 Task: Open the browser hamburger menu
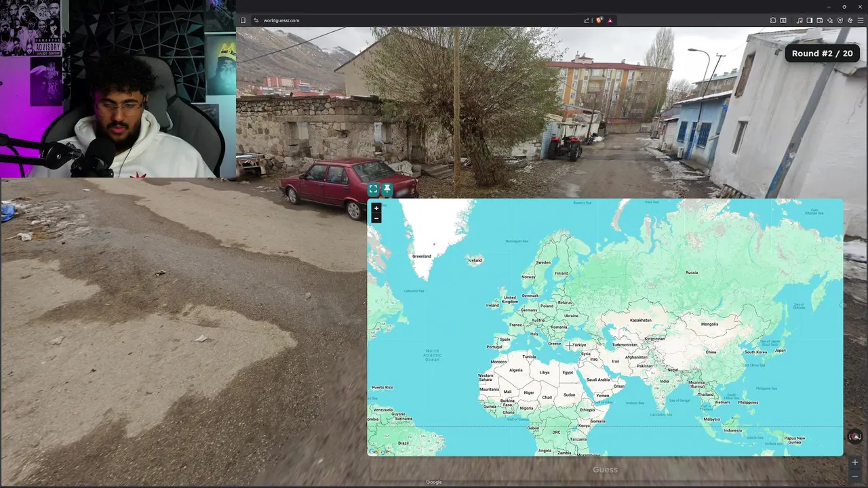(x=861, y=20)
